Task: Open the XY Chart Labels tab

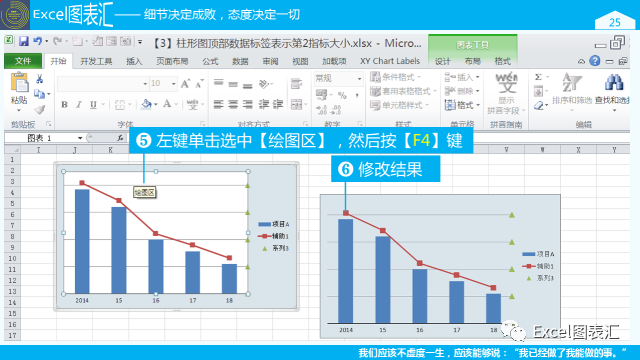Action: (x=390, y=61)
